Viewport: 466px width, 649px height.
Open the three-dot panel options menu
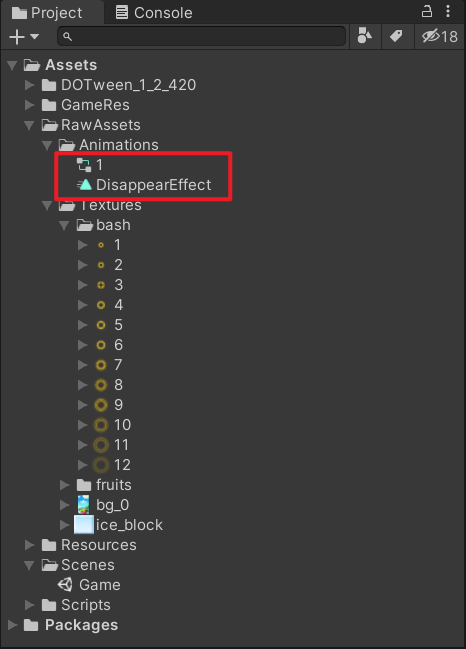click(448, 12)
